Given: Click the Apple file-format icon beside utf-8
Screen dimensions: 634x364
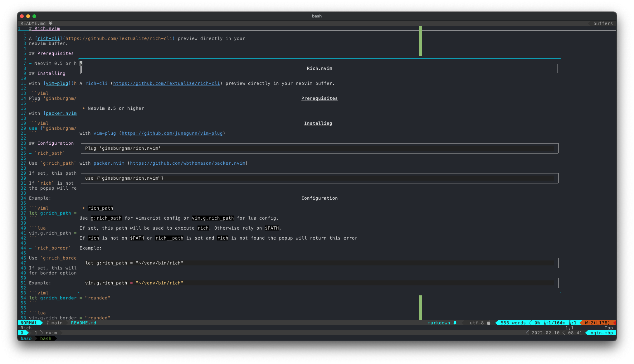Looking at the screenshot, I should (489, 323).
